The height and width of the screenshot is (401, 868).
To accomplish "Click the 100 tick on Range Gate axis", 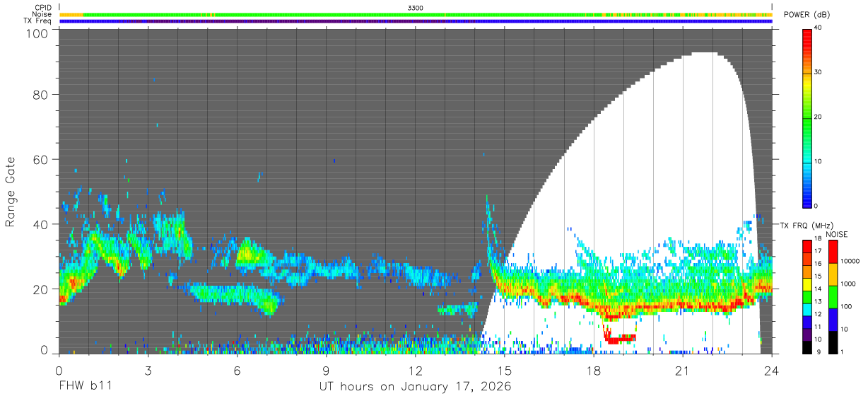I will pos(38,34).
